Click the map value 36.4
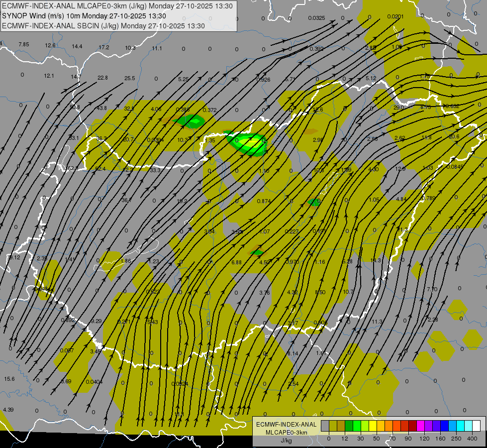 point(126,200)
